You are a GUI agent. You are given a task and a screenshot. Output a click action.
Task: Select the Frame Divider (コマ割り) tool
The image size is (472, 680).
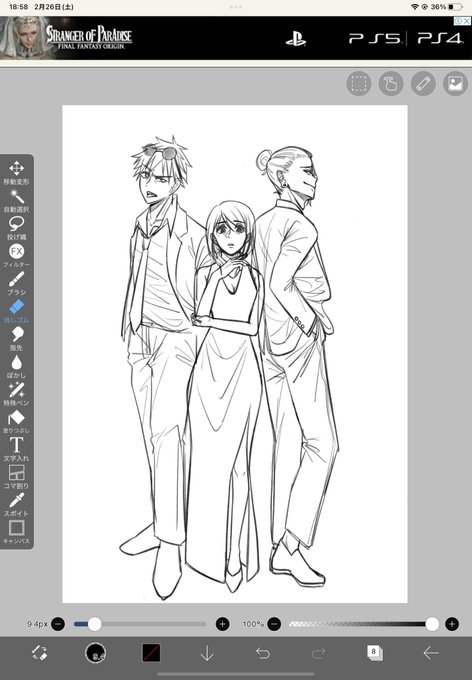click(x=16, y=477)
